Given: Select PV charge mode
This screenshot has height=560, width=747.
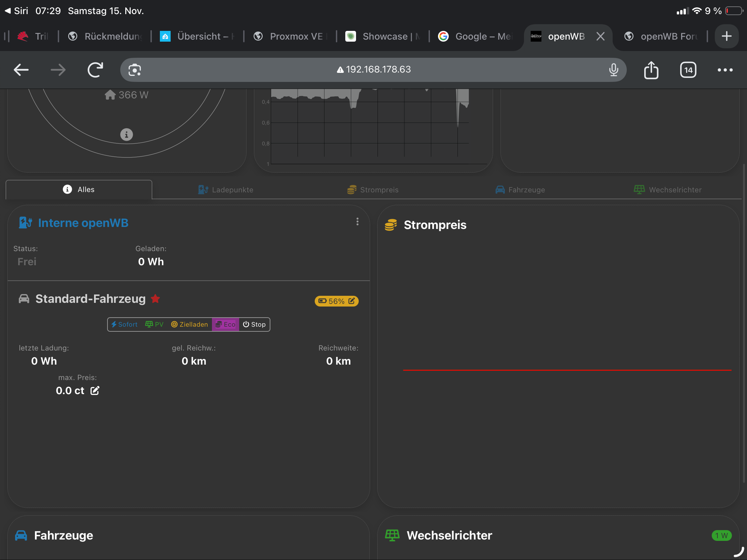Looking at the screenshot, I should [154, 324].
